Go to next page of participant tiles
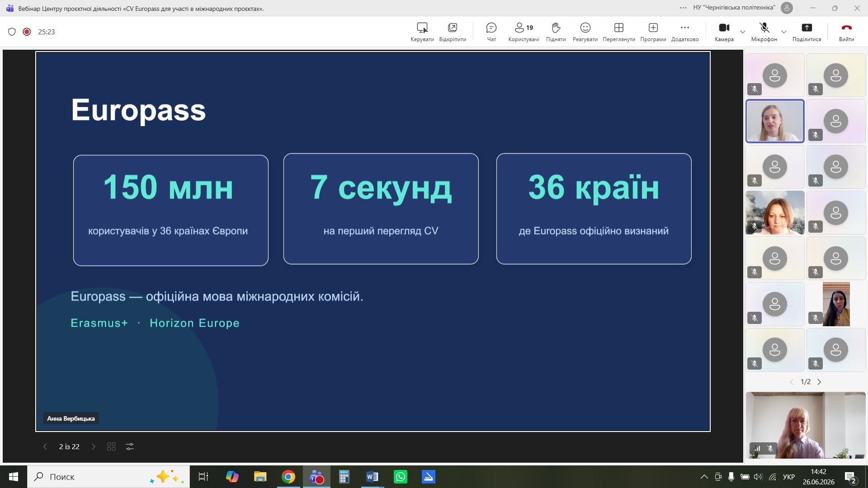This screenshot has height=488, width=868. click(x=819, y=382)
